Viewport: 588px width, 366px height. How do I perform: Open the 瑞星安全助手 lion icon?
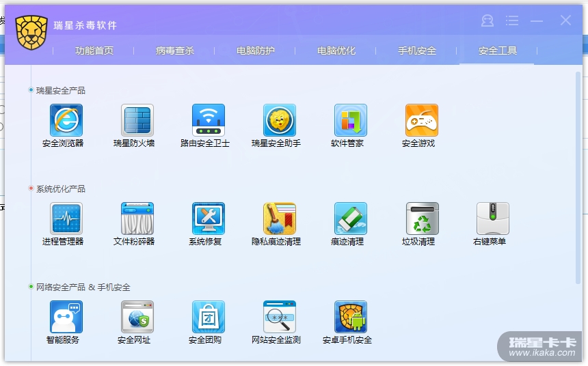280,120
